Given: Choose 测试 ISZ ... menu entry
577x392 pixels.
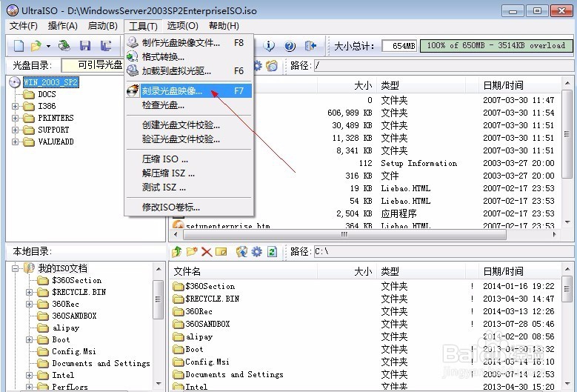Looking at the screenshot, I should pyautogui.click(x=189, y=187).
